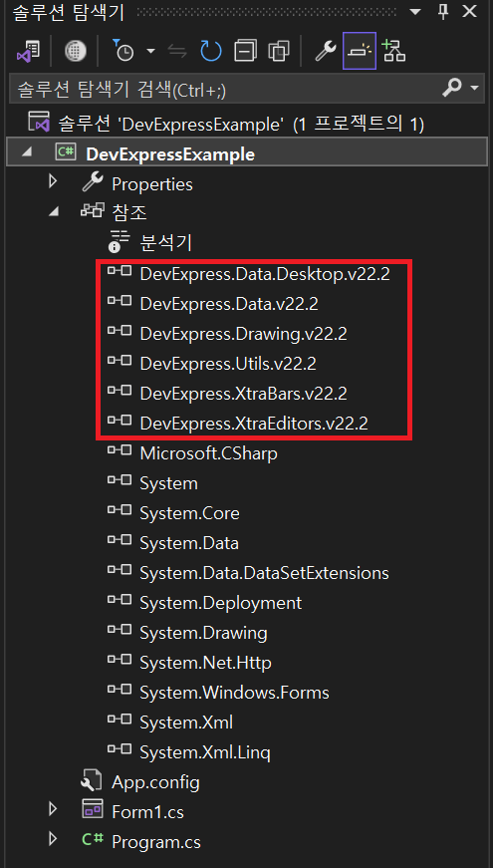Refresh the Solution Explorer
This screenshot has height=868, width=493.
pyautogui.click(x=211, y=52)
